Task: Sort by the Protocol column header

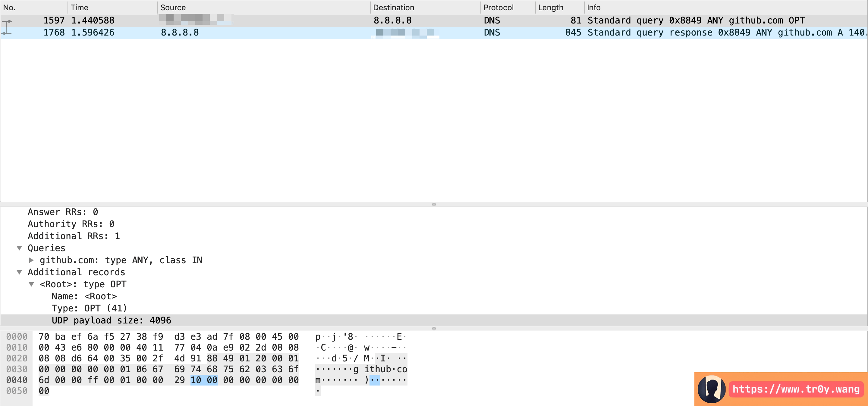Action: click(498, 8)
